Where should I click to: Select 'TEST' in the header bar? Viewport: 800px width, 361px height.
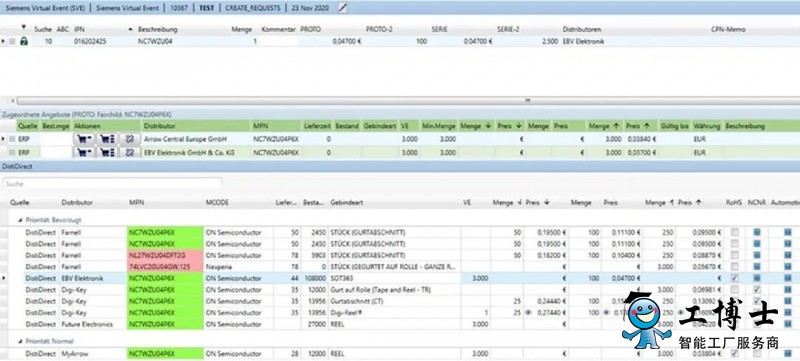[x=207, y=8]
